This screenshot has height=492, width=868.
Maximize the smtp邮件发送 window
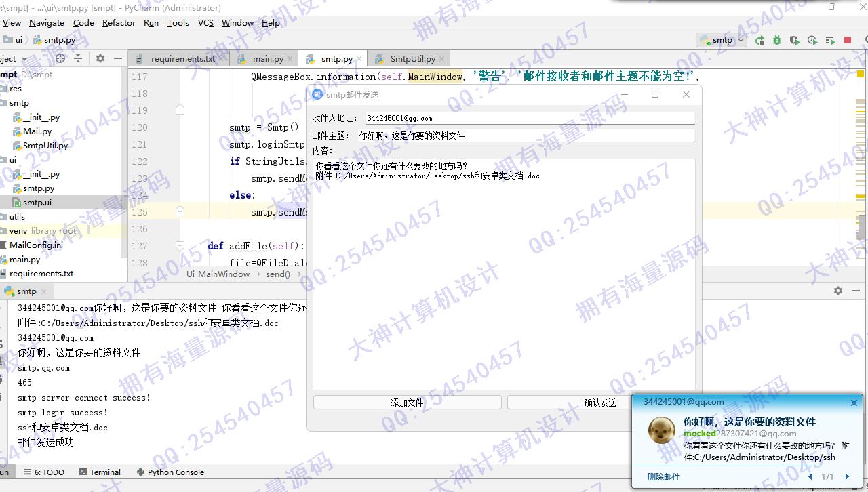point(655,94)
